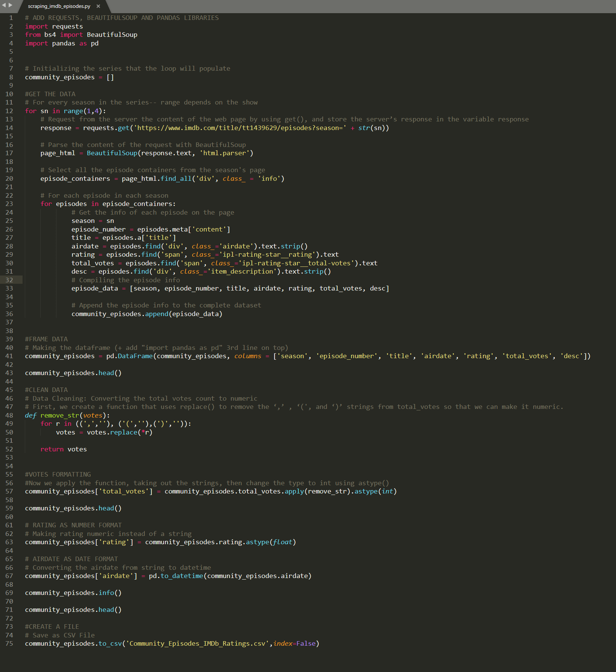
Task: Click the '#FRAME DATA' comment
Action: [x=46, y=339]
